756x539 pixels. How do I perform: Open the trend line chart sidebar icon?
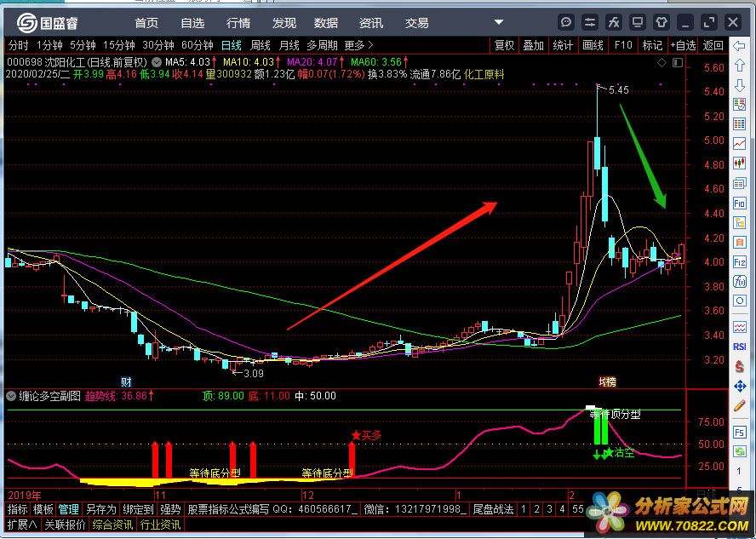coord(740,143)
